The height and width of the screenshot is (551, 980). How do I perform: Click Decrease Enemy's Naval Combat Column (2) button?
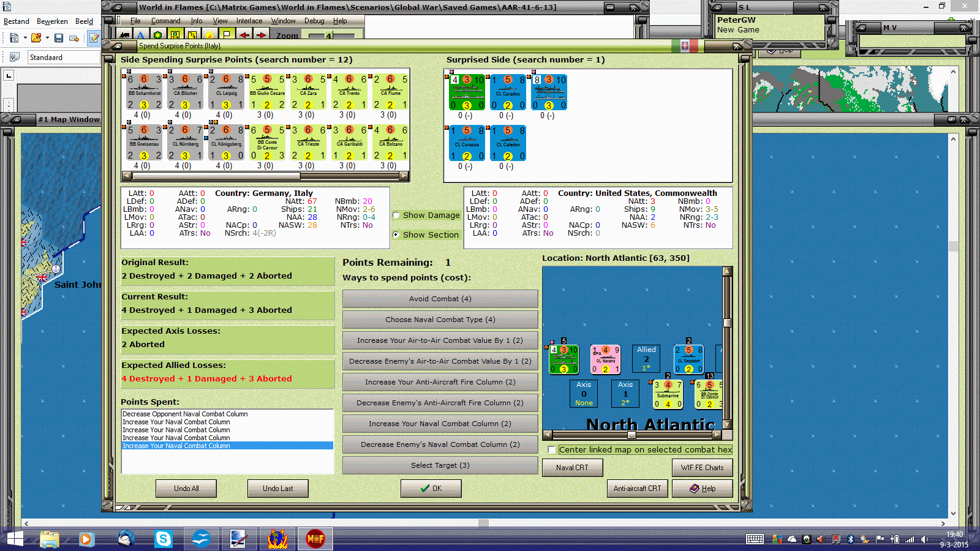tap(440, 444)
